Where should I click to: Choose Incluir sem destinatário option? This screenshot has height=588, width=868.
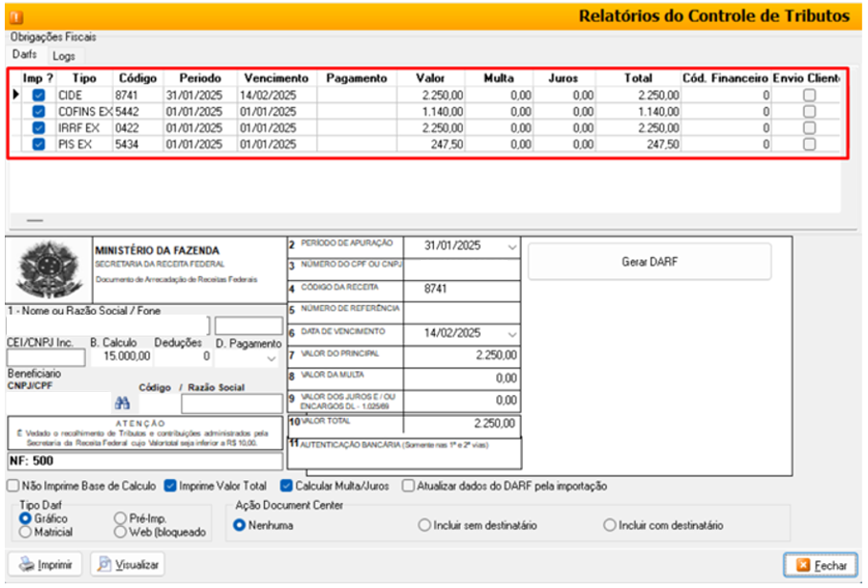[424, 525]
